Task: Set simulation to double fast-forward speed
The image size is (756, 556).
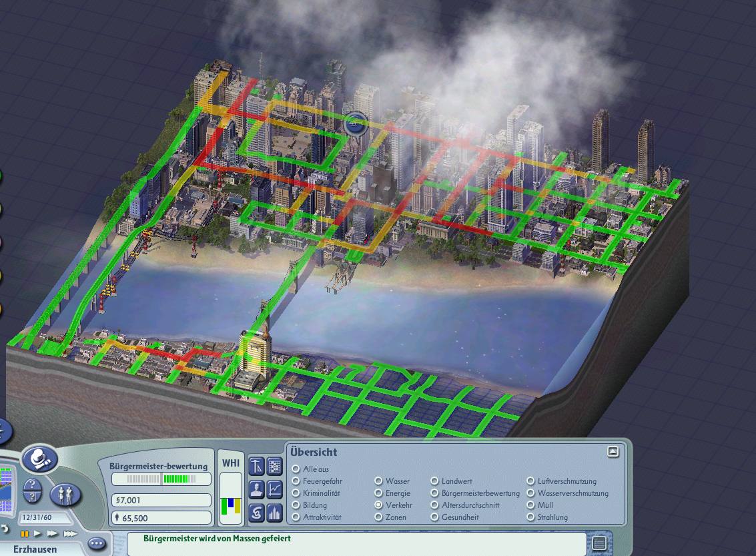Action: click(x=52, y=533)
